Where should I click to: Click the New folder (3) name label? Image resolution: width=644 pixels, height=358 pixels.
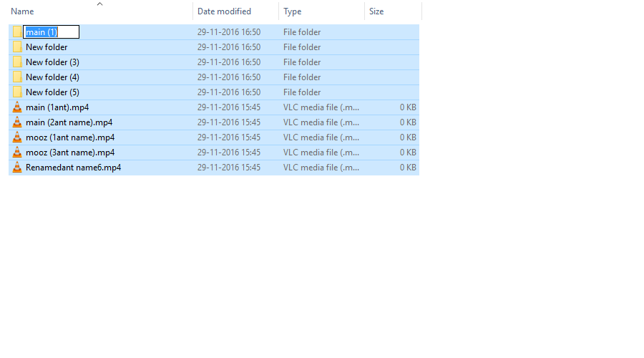pos(52,62)
